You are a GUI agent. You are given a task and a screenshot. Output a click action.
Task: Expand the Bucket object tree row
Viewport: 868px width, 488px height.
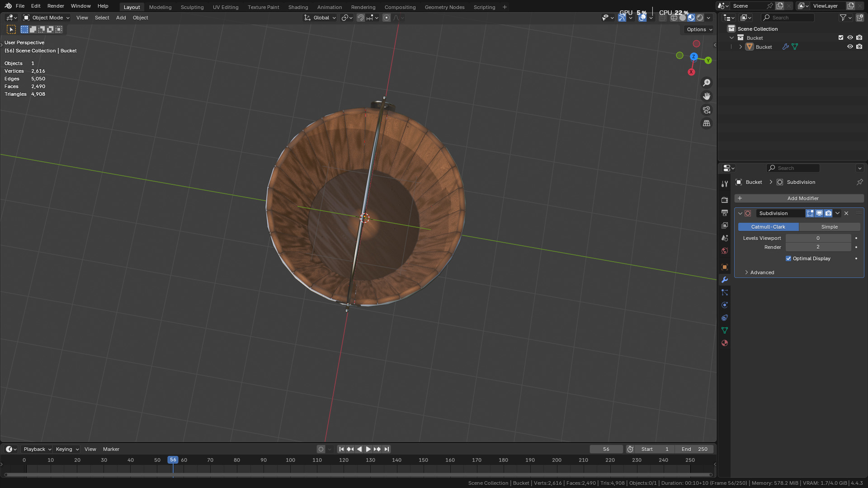(x=741, y=47)
